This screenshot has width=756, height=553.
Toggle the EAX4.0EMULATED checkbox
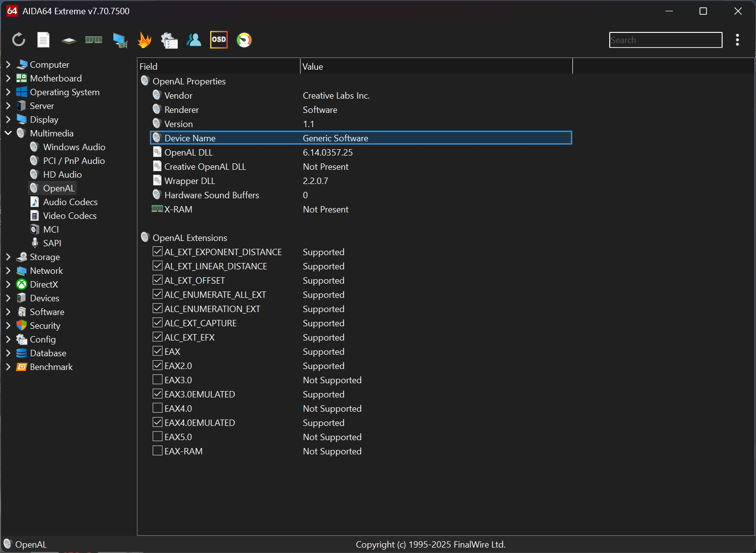coord(158,422)
